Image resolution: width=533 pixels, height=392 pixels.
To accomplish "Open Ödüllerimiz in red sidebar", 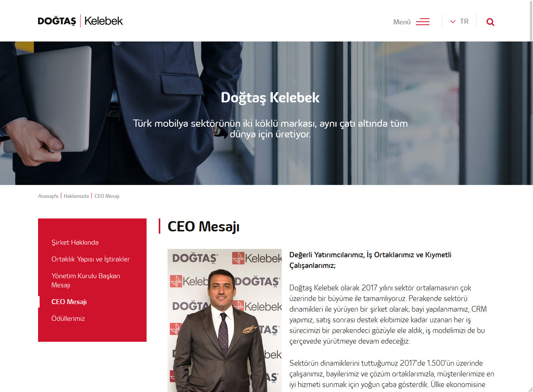I will pos(68,319).
